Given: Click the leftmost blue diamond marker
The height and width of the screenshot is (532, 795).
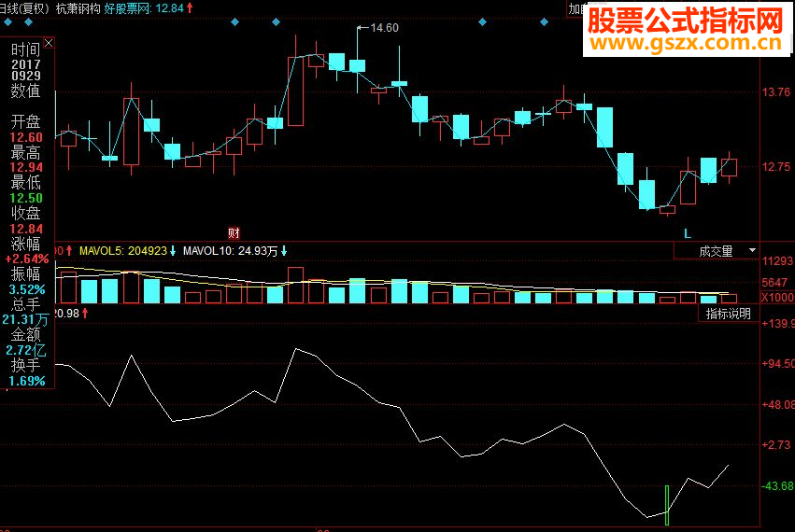Looking at the screenshot, I should [8, 21].
